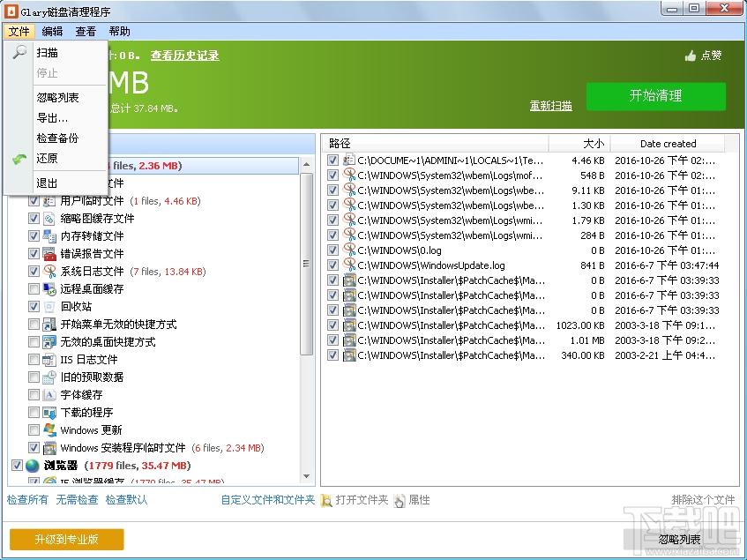Screen dimensions: 747x560
Task: Click the 字体缓存 icon
Action: (x=49, y=395)
